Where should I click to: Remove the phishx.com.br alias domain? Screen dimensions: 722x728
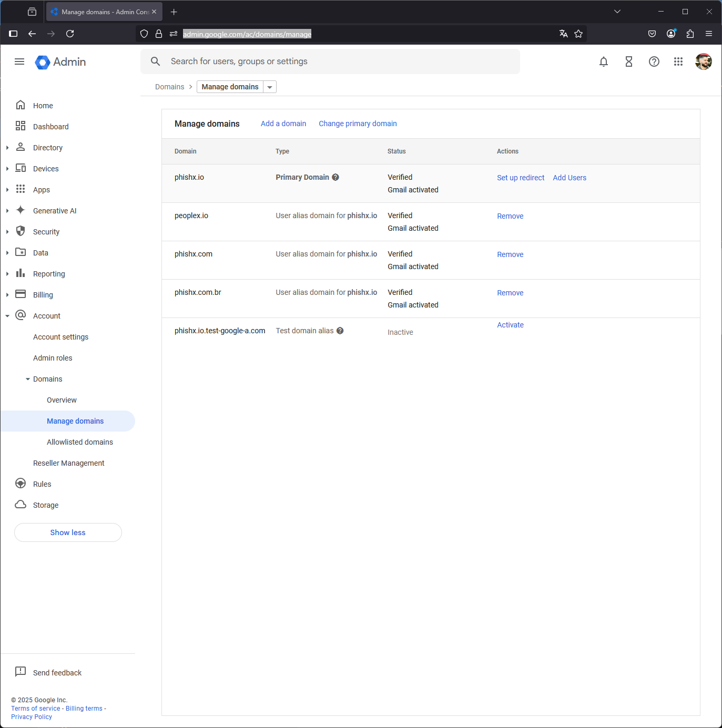coord(510,293)
